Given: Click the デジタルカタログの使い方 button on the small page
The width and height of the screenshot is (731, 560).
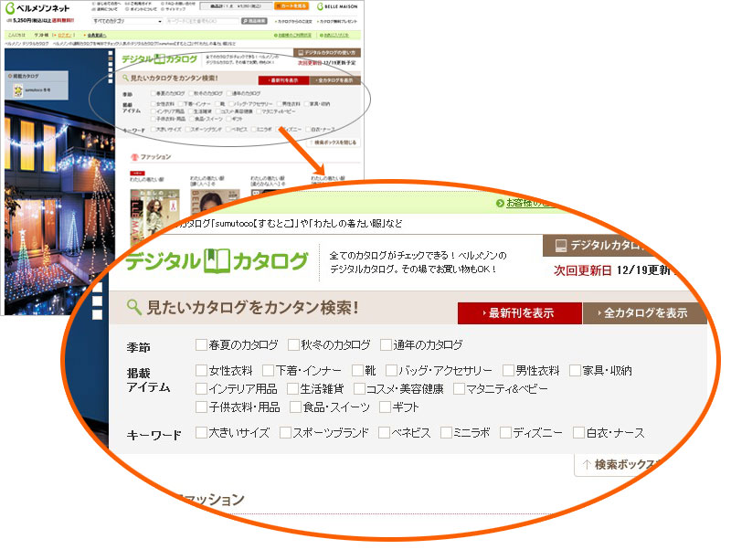Looking at the screenshot, I should coord(327,53).
